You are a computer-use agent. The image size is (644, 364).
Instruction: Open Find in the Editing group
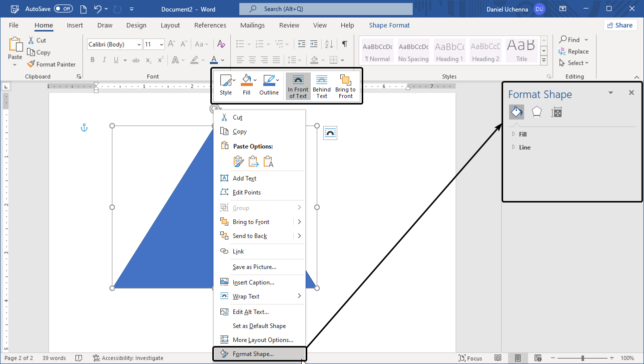tap(573, 39)
